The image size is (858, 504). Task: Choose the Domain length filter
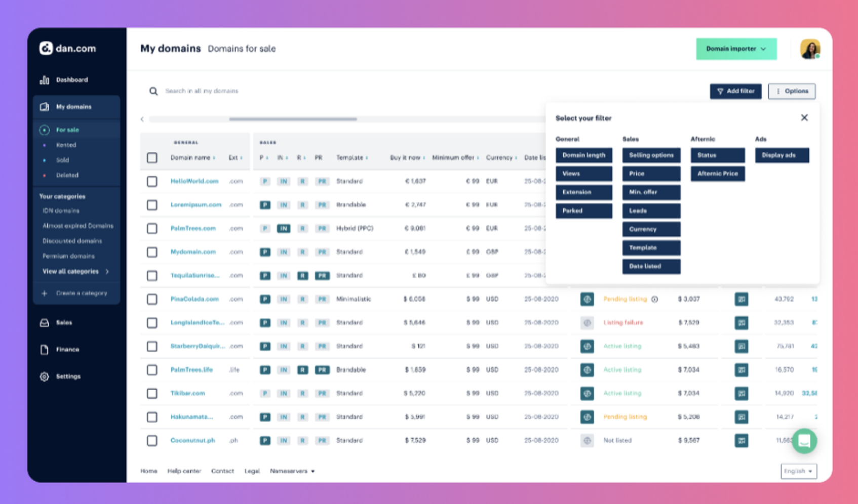point(583,155)
